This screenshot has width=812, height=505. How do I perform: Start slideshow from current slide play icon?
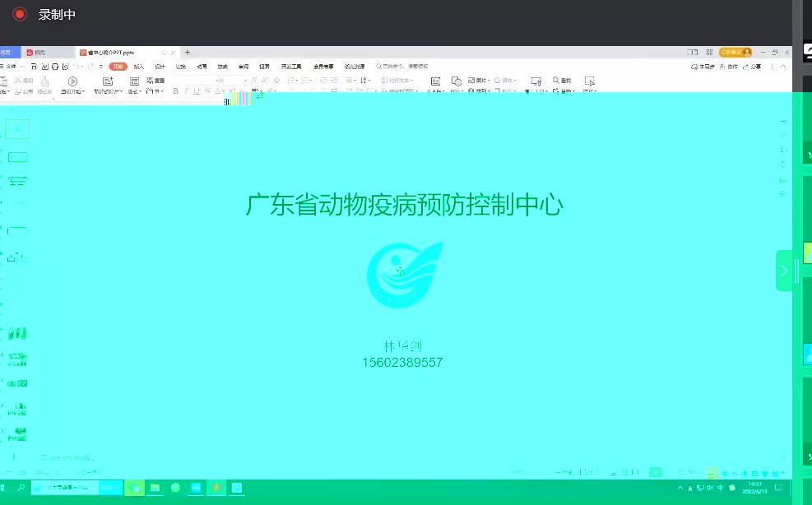pyautogui.click(x=72, y=81)
